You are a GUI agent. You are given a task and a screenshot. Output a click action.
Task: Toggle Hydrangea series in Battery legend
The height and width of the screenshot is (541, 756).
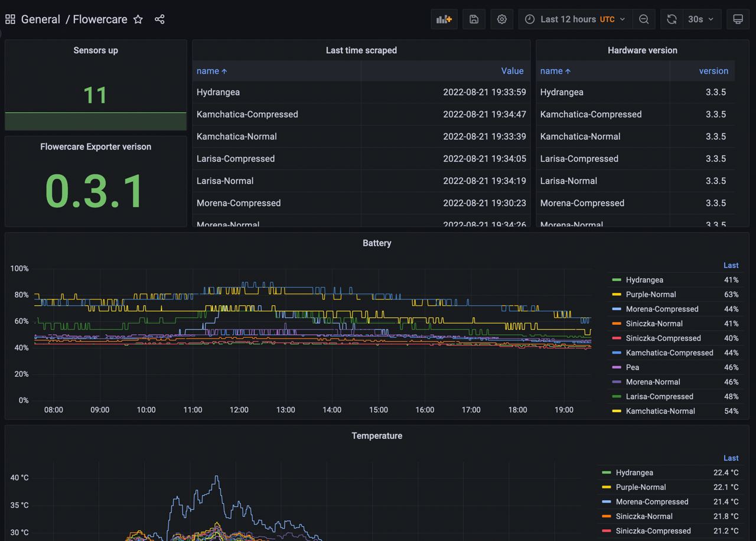coord(644,280)
